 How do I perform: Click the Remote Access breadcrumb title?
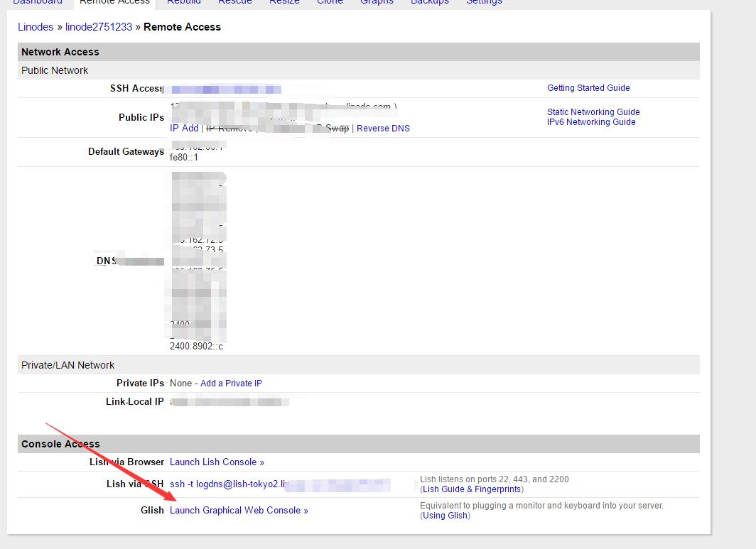[182, 27]
